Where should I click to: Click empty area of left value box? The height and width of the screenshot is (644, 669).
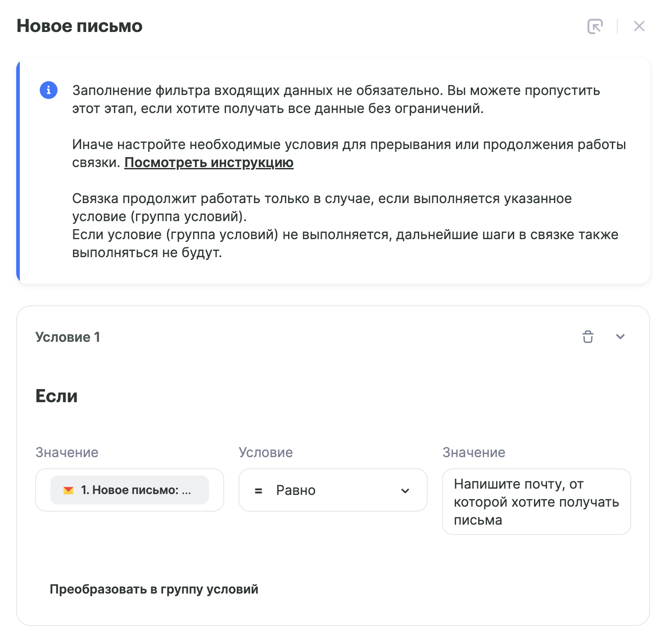(x=216, y=490)
